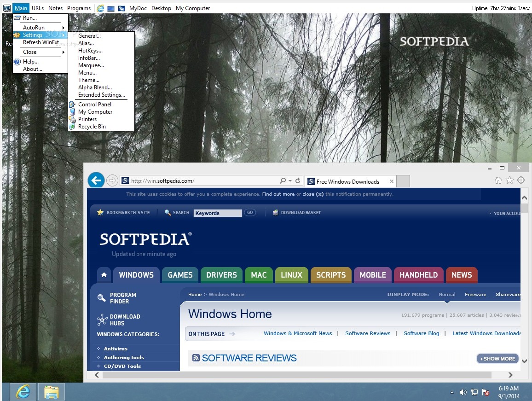532x401 pixels.
Task: Click the volume speaker tray icon
Action: click(x=463, y=393)
